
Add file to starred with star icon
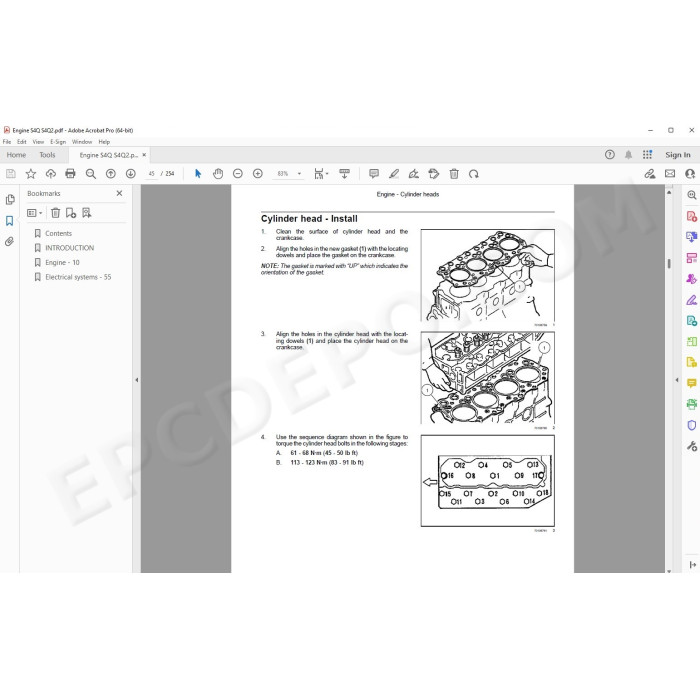[30, 174]
